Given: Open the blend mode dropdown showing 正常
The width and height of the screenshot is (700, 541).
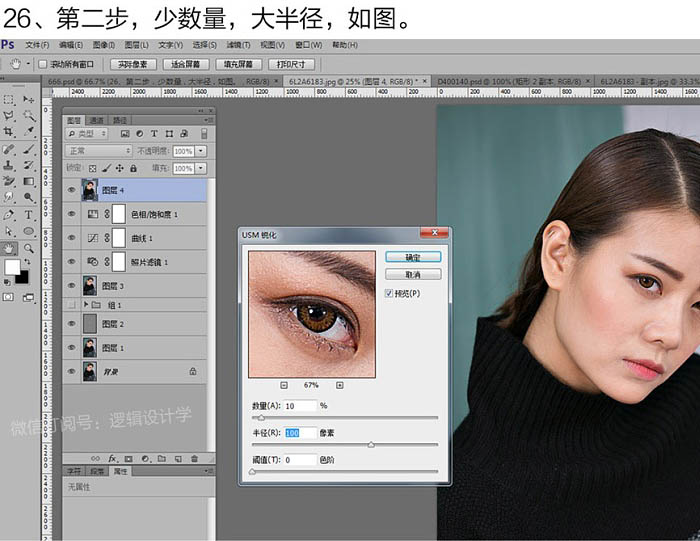Looking at the screenshot, I should pyautogui.click(x=98, y=151).
